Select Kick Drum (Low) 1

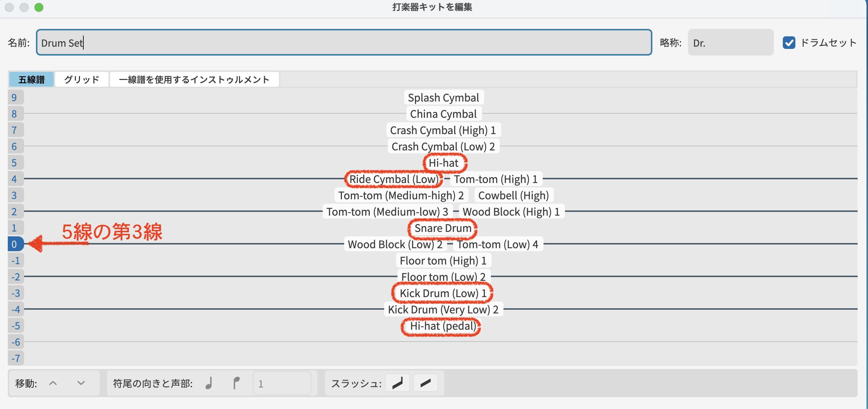click(443, 293)
